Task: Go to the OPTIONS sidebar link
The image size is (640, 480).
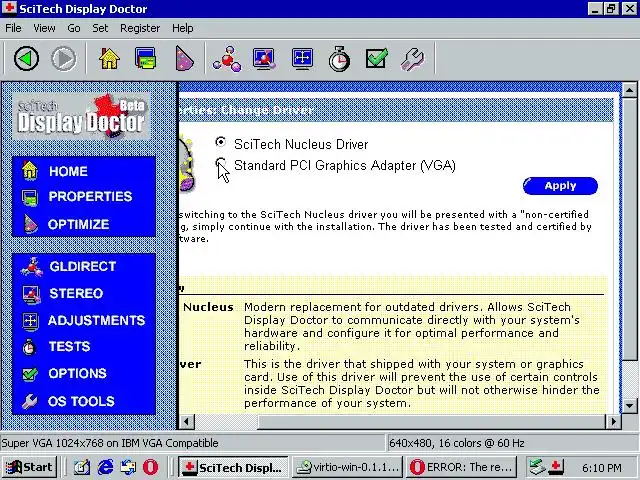Action: (x=77, y=373)
